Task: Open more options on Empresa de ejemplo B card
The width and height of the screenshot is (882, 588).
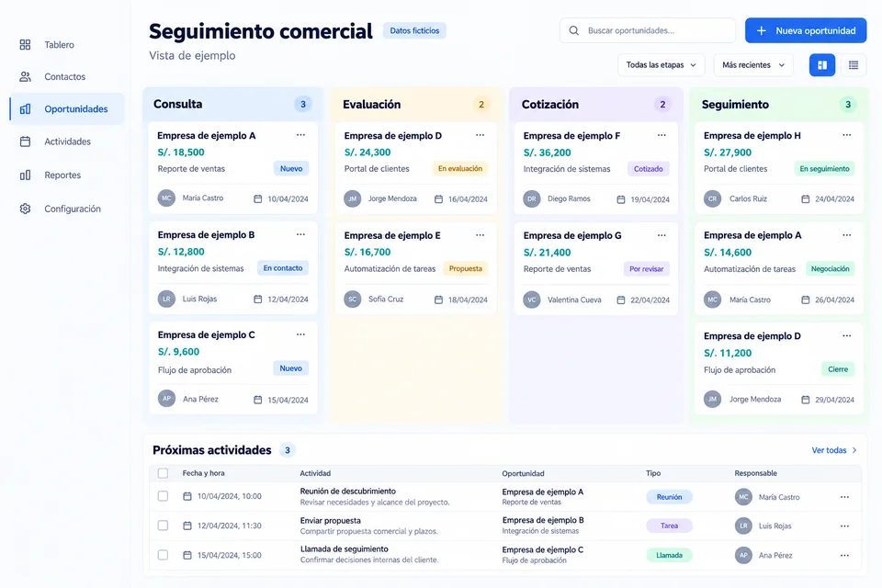Action: click(300, 234)
